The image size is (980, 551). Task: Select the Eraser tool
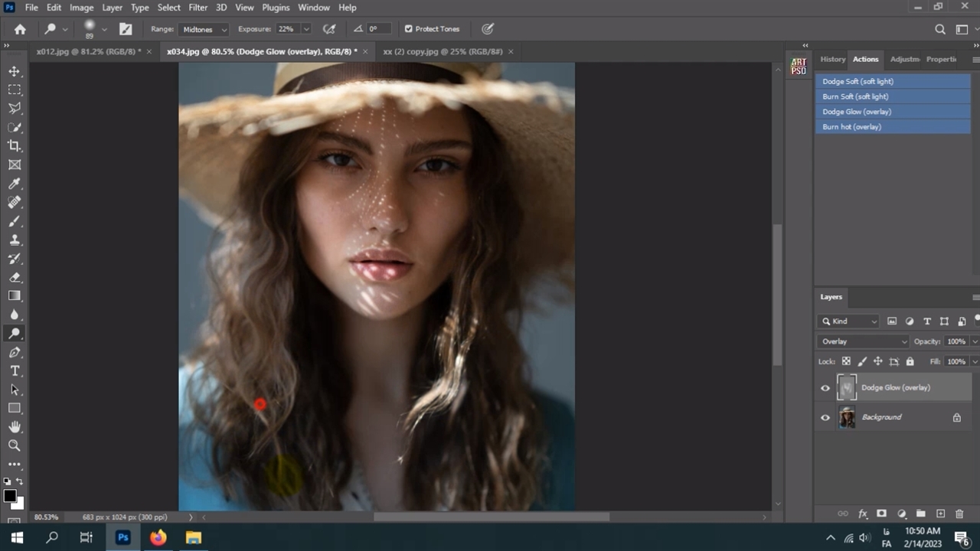pyautogui.click(x=15, y=278)
